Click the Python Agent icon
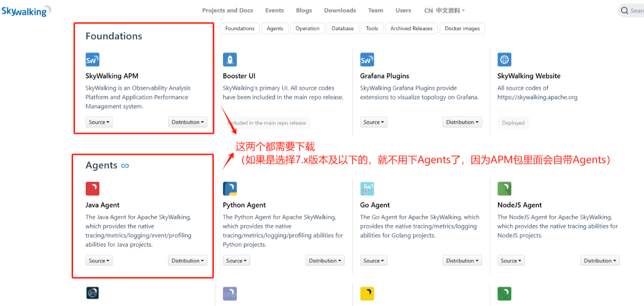This screenshot has width=644, height=306. 230,189
